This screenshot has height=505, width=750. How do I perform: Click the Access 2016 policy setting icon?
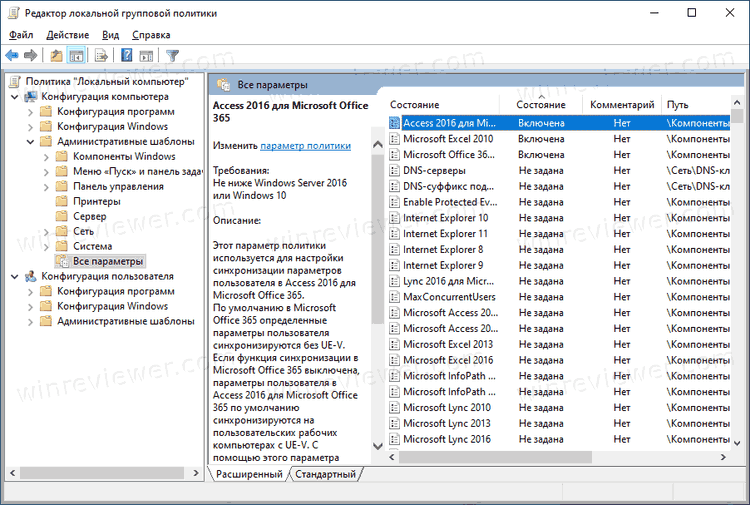395,123
